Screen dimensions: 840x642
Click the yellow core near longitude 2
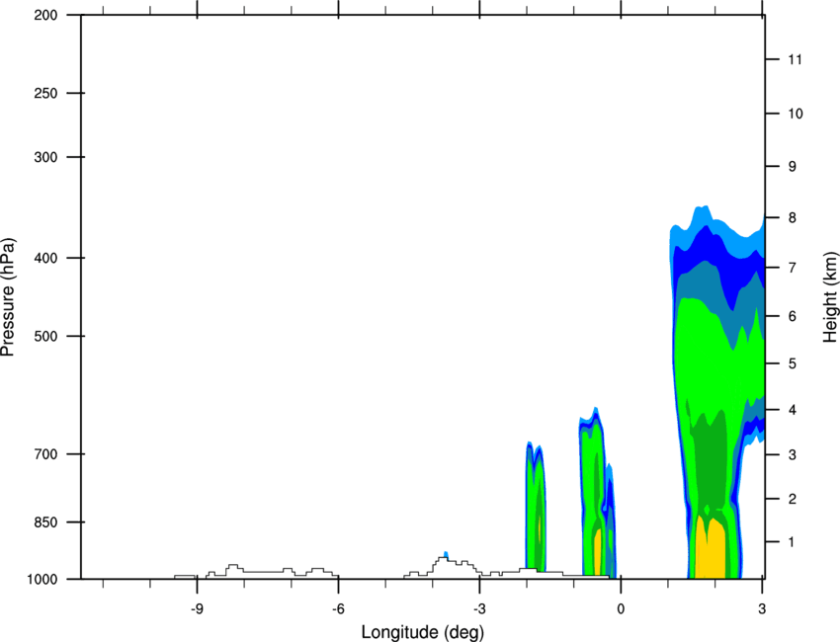click(x=711, y=549)
